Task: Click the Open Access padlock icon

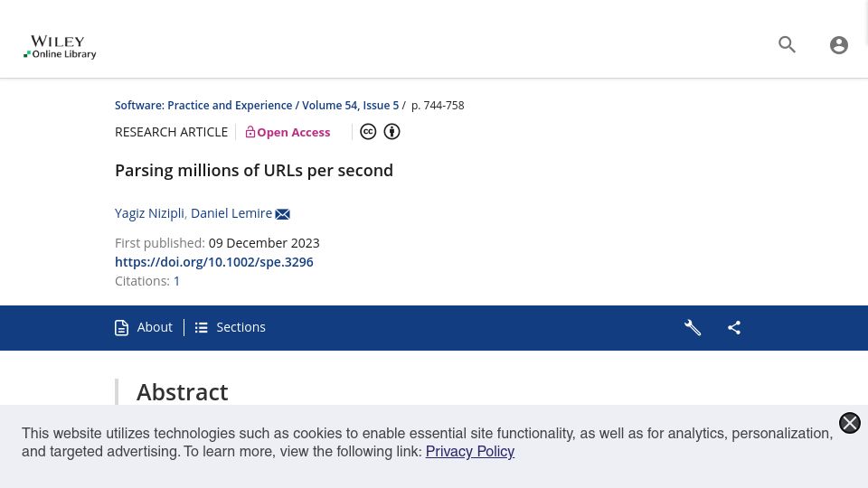Action: tap(250, 132)
